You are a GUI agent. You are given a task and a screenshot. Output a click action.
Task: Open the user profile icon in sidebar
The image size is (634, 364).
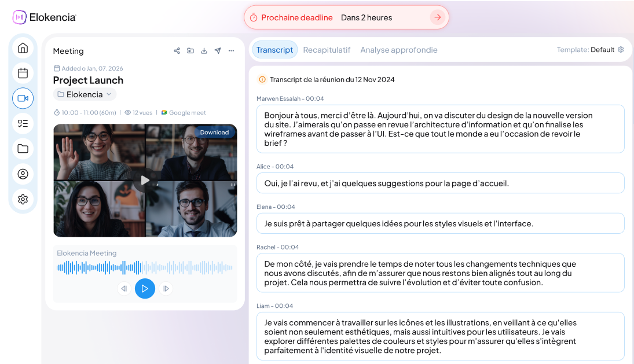coord(23,174)
